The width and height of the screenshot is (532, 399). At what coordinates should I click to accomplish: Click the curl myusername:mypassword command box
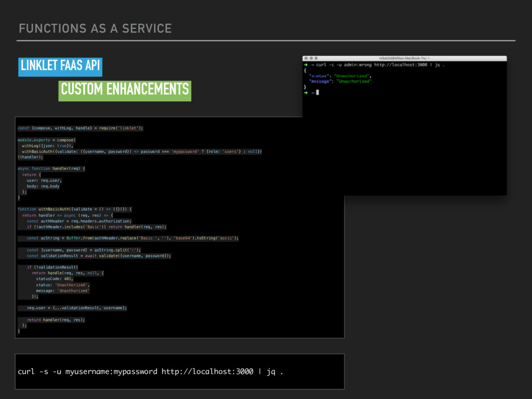pyautogui.click(x=180, y=371)
